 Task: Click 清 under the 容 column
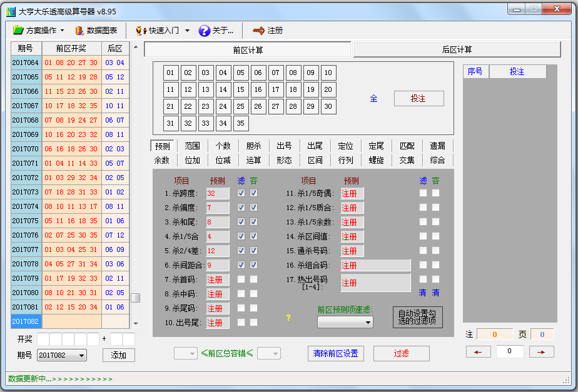coord(436,293)
